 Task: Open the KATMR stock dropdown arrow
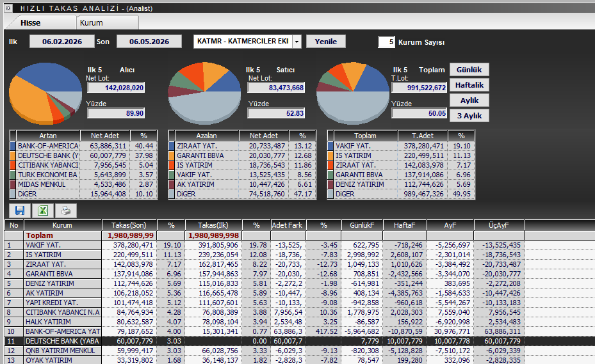point(297,42)
